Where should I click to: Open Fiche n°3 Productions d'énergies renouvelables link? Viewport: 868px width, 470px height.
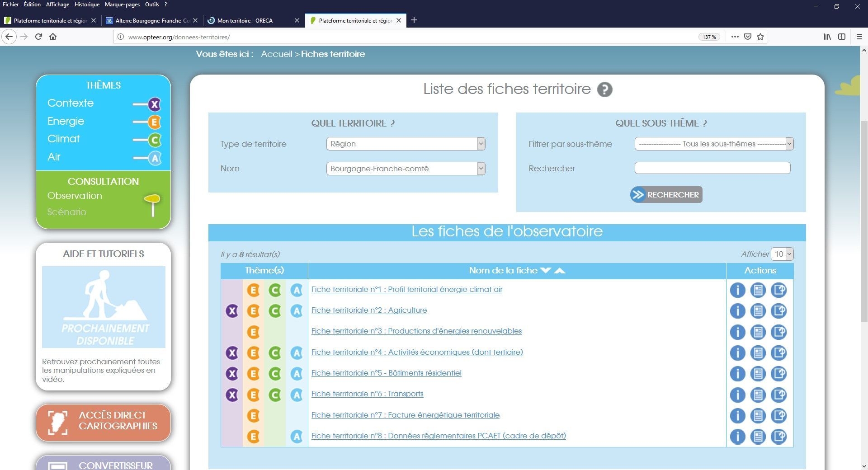416,331
